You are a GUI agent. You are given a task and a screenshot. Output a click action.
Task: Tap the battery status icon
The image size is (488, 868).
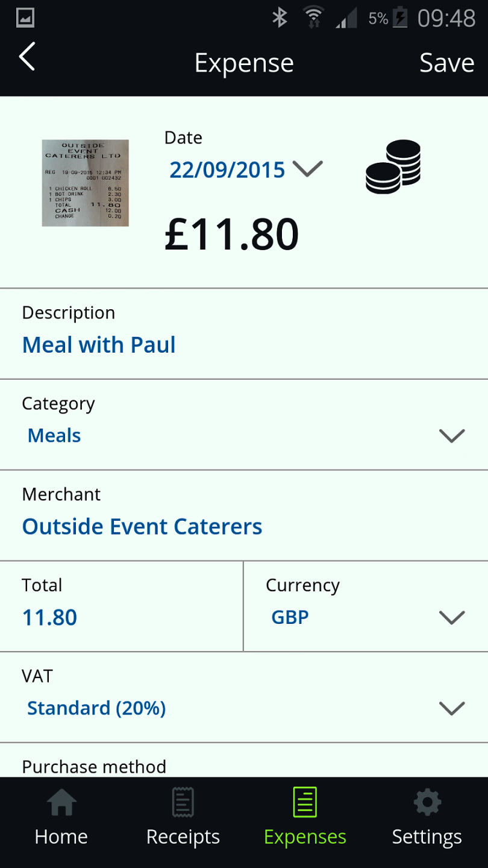point(400,18)
